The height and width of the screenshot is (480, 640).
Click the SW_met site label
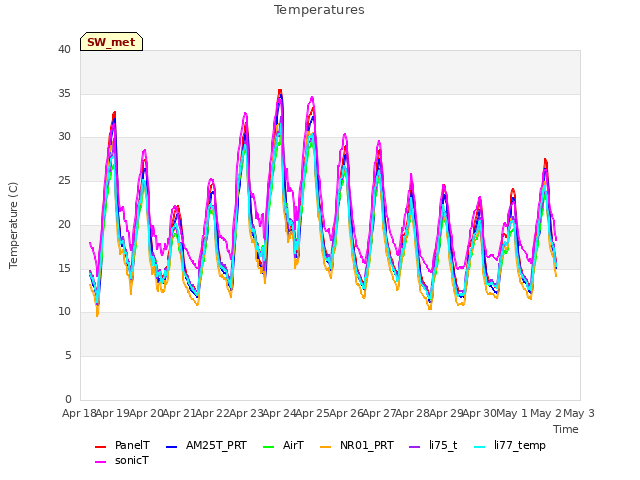point(111,42)
